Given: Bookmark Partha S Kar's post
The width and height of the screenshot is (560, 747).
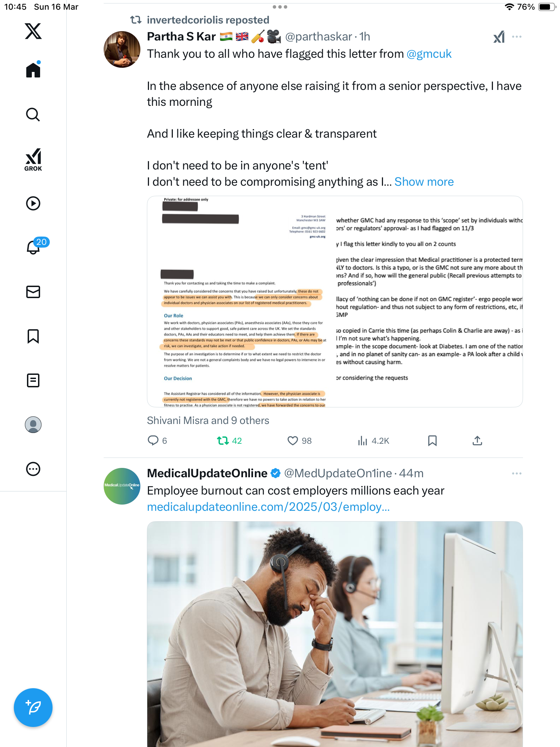Looking at the screenshot, I should pyautogui.click(x=432, y=441).
